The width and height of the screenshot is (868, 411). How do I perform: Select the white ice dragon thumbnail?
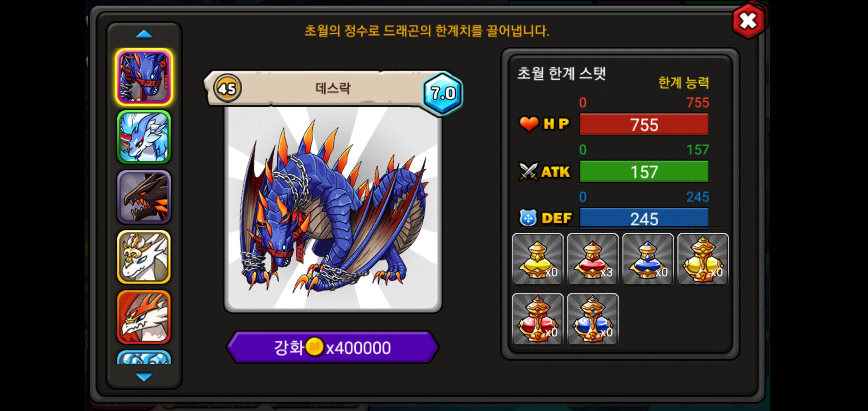coord(144,137)
